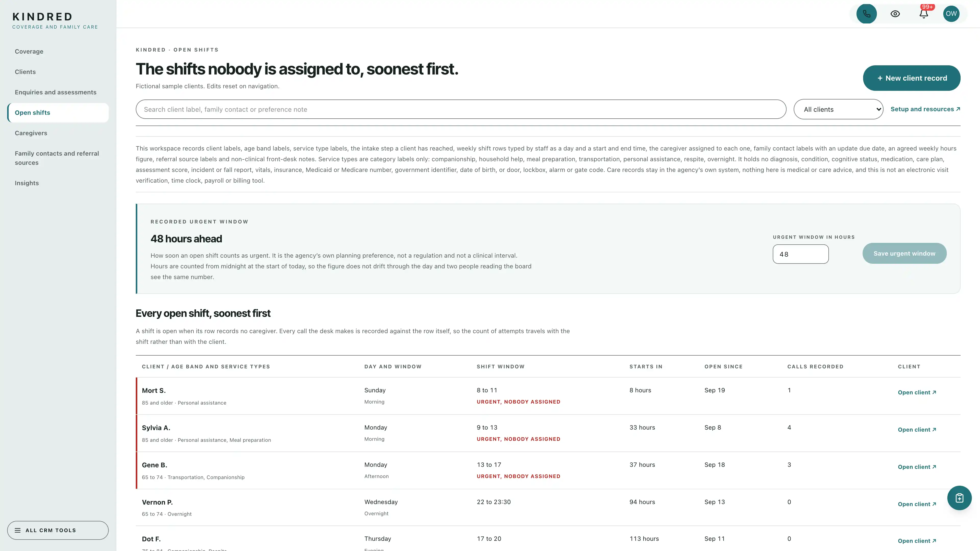Open client link for Vernon P.
This screenshot has width=980, height=551.
917,504
